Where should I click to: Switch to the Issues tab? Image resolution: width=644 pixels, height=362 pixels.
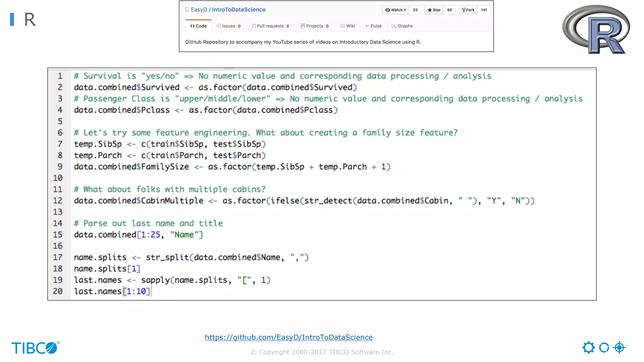[x=229, y=26]
